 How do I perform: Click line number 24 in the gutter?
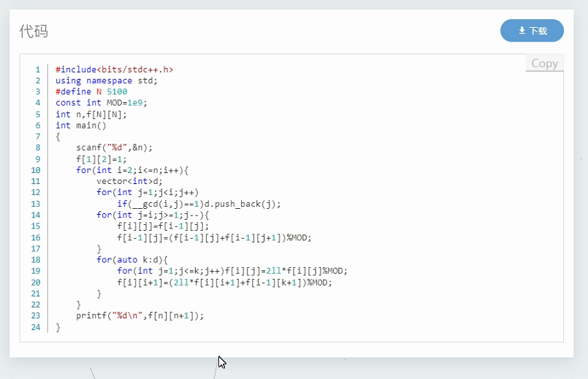point(36,327)
